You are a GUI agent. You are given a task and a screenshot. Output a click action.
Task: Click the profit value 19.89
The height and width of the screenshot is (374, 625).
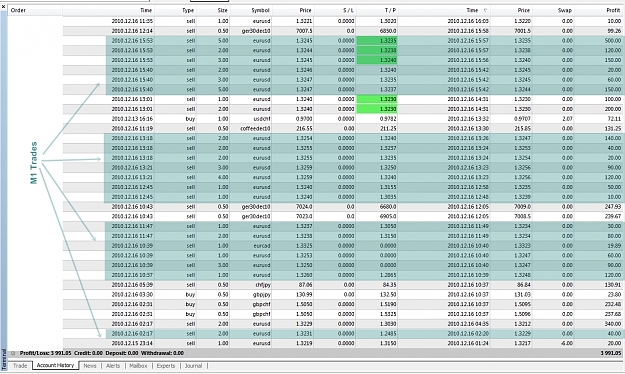point(614,246)
